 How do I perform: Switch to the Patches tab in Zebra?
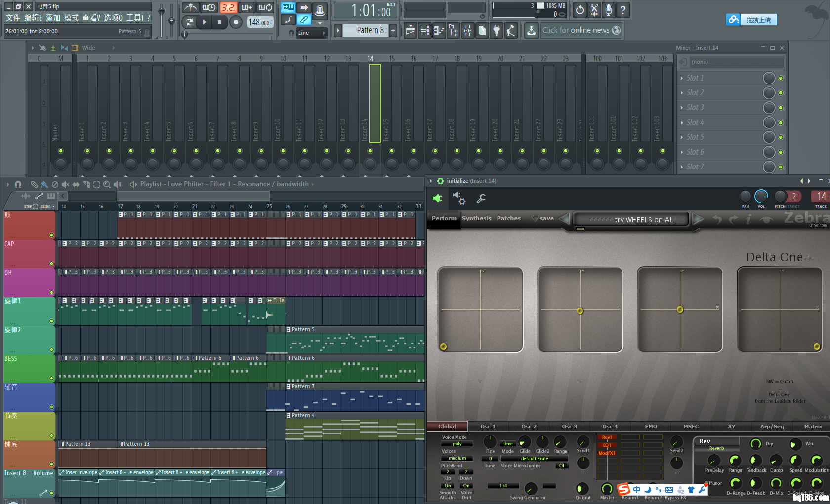click(509, 218)
